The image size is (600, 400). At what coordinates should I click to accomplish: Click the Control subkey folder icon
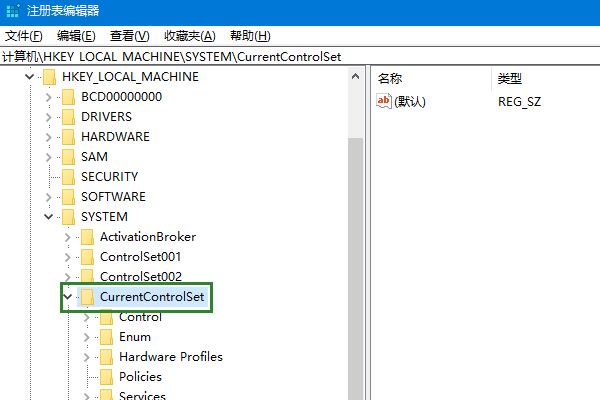click(106, 317)
